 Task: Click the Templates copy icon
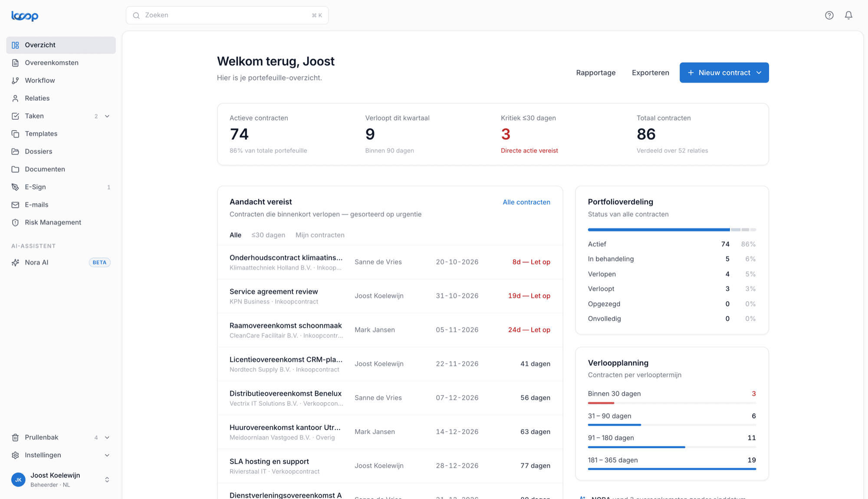[x=15, y=134]
